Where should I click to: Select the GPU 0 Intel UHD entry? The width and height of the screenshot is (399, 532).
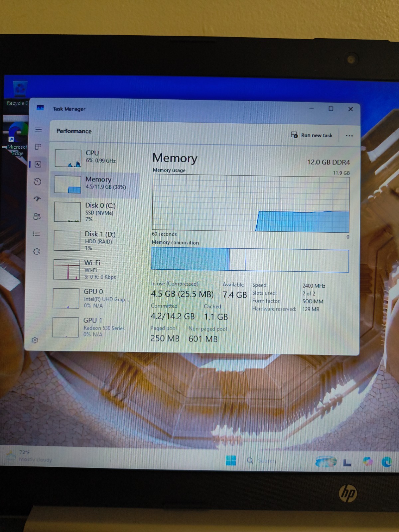[94, 298]
